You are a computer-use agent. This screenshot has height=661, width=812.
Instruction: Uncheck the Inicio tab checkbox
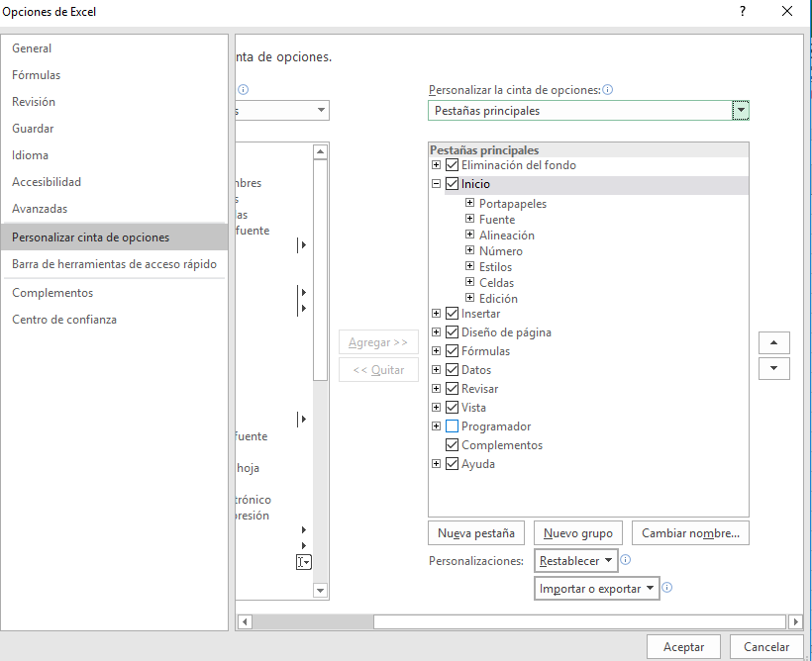click(453, 184)
